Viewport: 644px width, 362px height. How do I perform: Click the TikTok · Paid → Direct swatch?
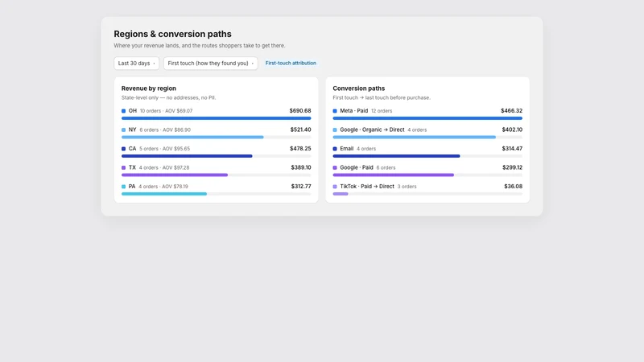335,187
